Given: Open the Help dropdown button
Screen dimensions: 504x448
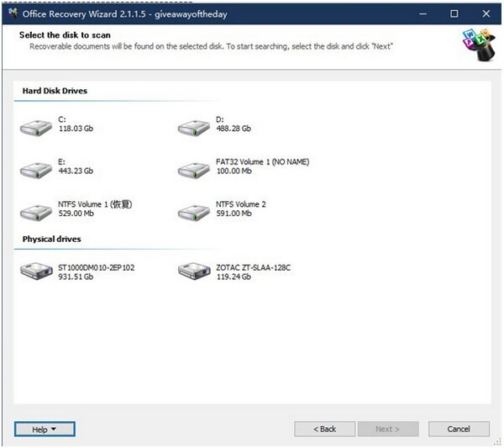Looking at the screenshot, I should click(x=45, y=429).
